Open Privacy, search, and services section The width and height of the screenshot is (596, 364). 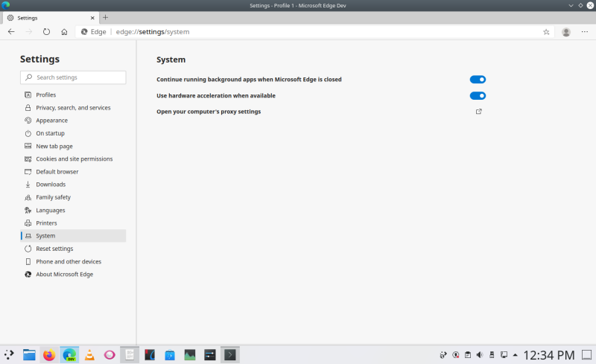click(73, 108)
